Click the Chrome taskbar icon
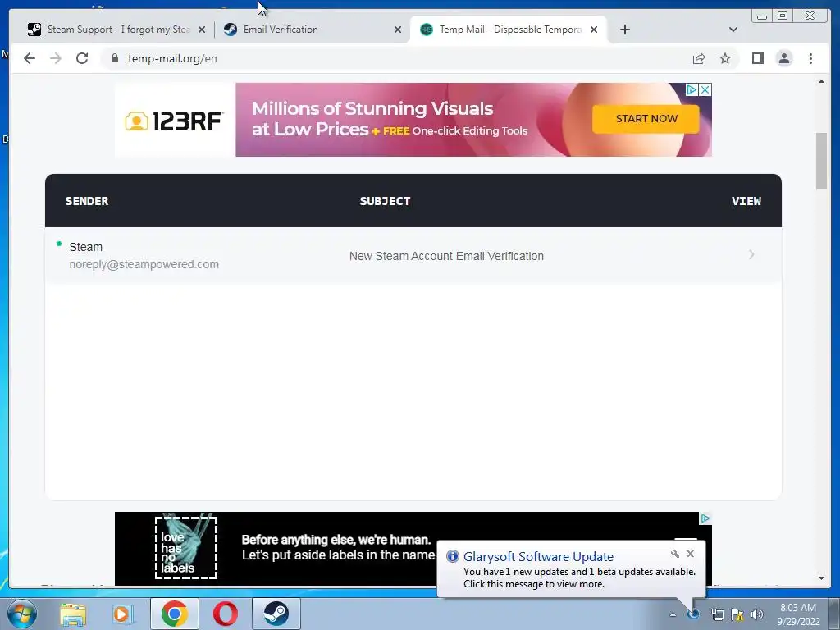The height and width of the screenshot is (630, 840). [174, 614]
